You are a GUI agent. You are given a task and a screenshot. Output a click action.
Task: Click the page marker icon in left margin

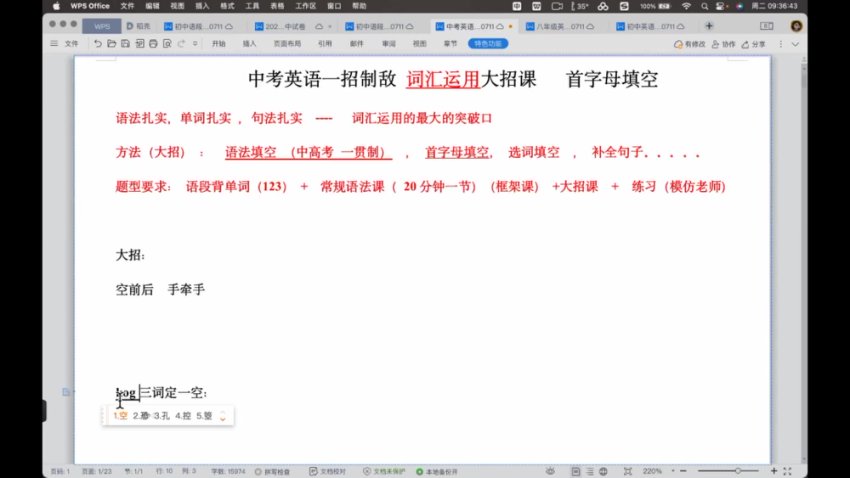(x=65, y=391)
